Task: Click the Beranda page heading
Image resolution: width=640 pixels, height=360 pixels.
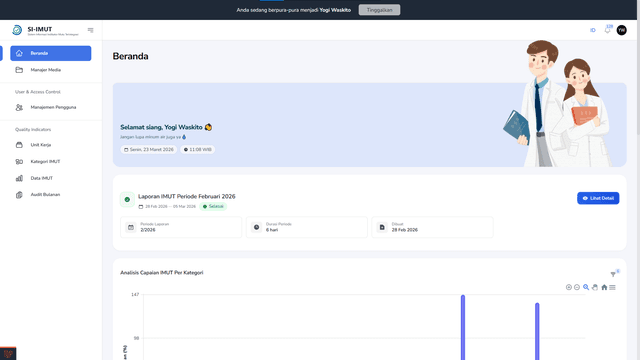Action: click(130, 56)
